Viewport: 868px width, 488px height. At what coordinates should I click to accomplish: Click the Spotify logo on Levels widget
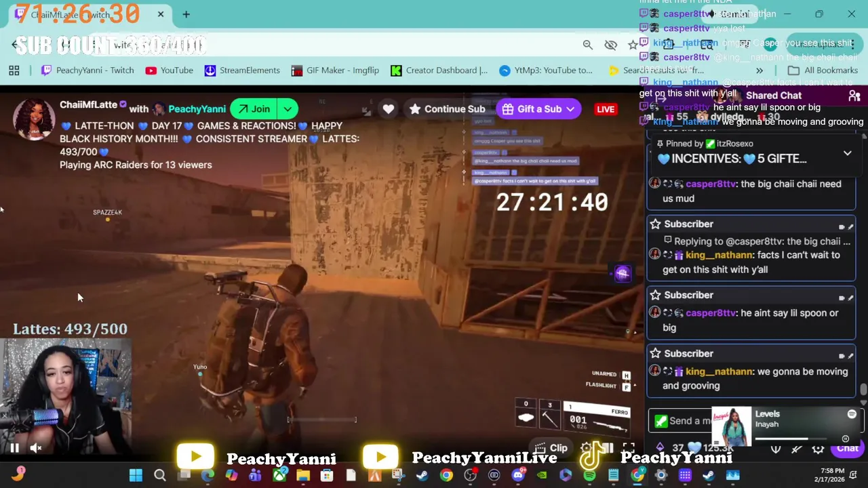tap(852, 413)
